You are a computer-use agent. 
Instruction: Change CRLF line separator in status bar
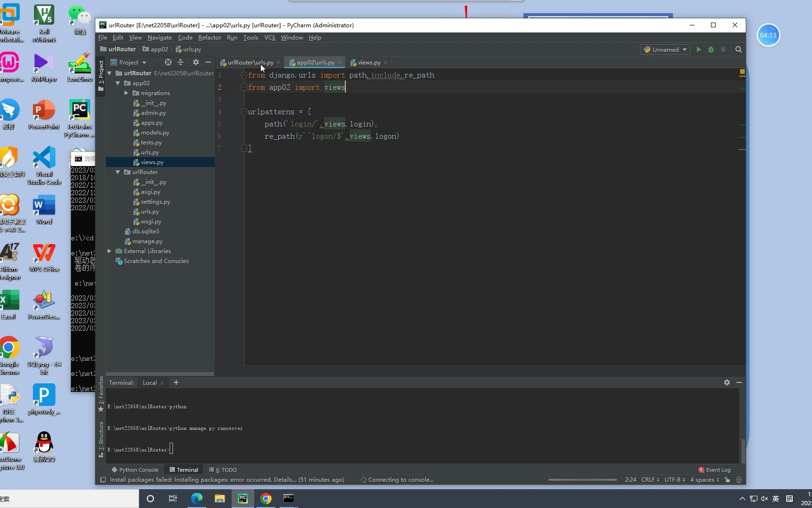click(650, 480)
